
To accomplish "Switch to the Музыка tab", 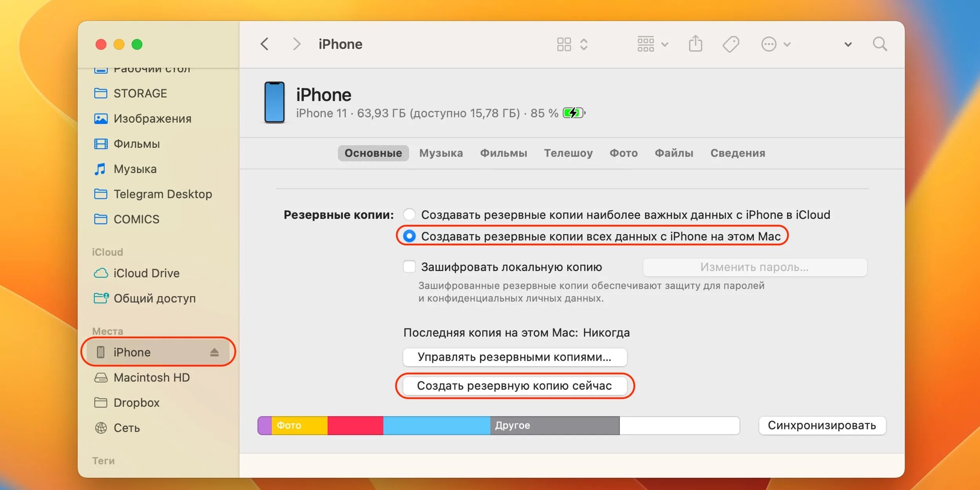I will (x=441, y=153).
